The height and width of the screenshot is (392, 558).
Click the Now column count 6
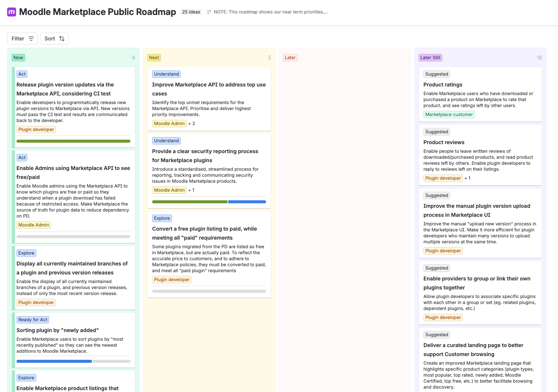133,58
